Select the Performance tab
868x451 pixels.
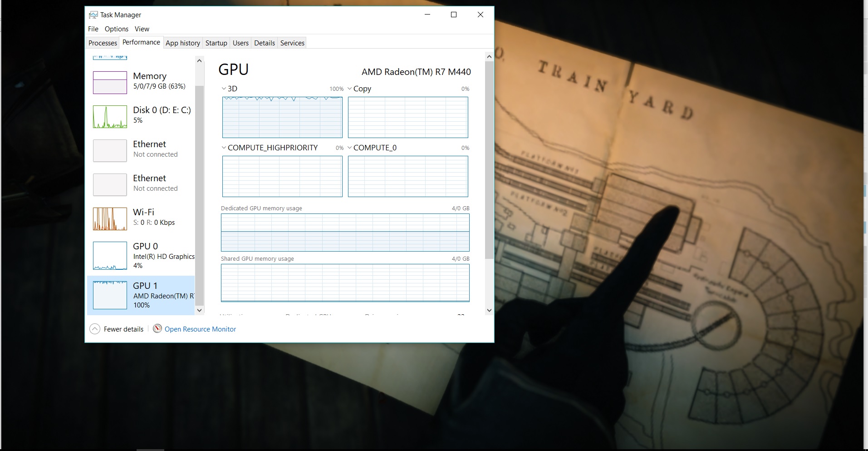pos(141,42)
